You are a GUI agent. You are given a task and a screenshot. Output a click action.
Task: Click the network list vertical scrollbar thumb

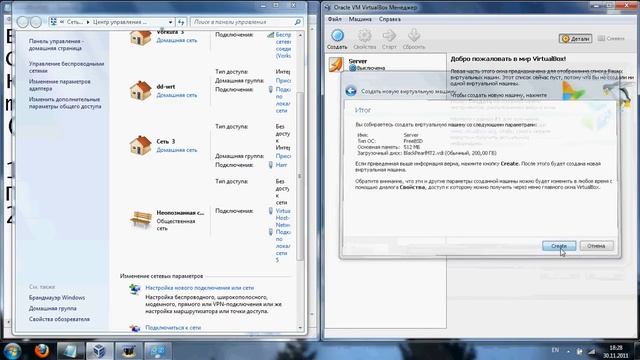tap(300, 176)
